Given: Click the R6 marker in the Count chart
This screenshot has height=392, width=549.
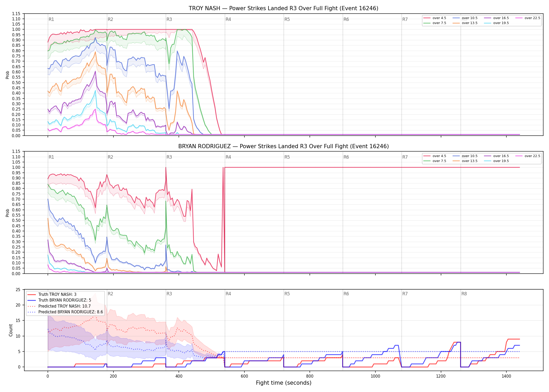Looking at the screenshot, I should pos(346,294).
